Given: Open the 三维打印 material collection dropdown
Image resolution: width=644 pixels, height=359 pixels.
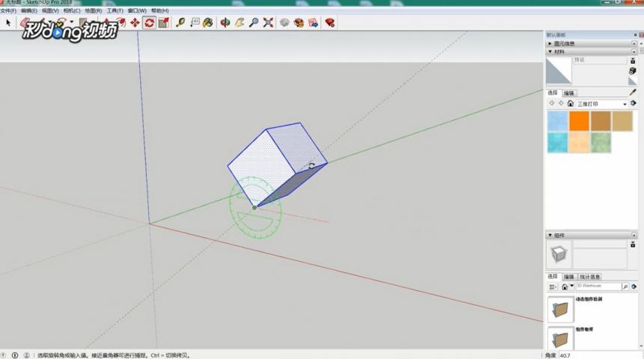Looking at the screenshot, I should 625,104.
